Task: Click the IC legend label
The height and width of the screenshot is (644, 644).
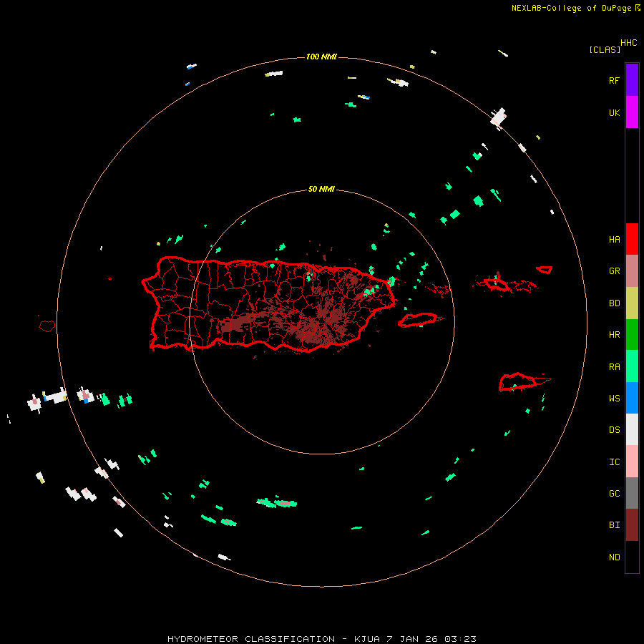Action: point(614,462)
